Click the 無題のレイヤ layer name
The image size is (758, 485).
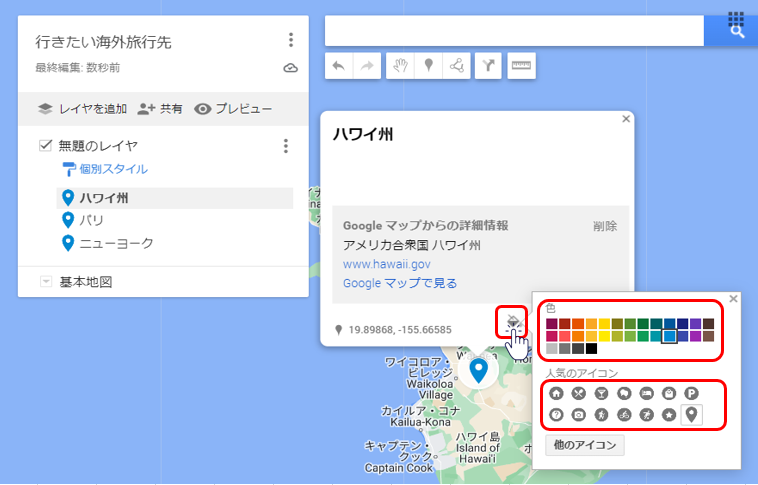98,146
